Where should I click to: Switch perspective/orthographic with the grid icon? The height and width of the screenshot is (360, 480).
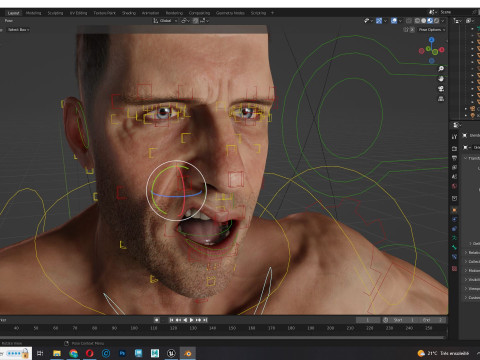[x=441, y=99]
